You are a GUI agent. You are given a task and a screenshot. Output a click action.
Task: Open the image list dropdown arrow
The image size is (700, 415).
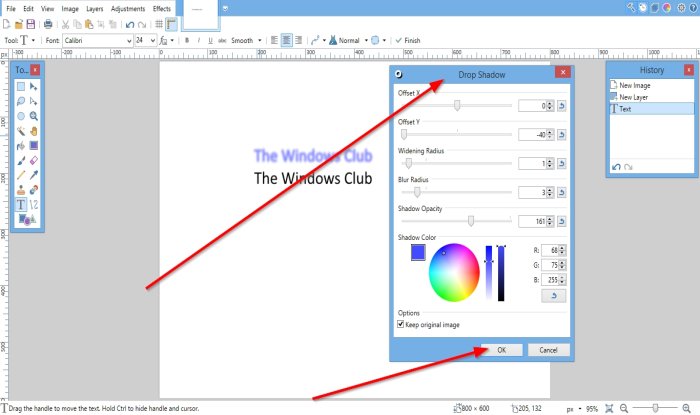click(x=225, y=8)
